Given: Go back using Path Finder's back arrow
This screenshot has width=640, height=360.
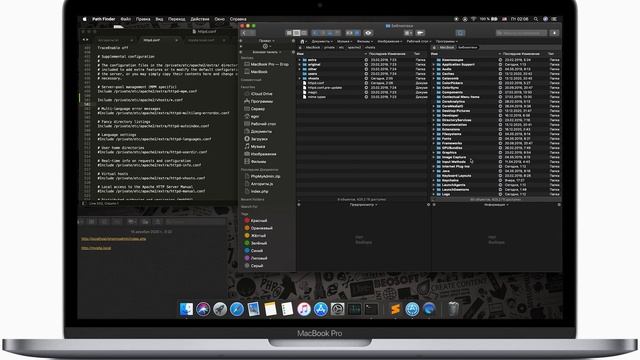Looking at the screenshot, I should (244, 33).
